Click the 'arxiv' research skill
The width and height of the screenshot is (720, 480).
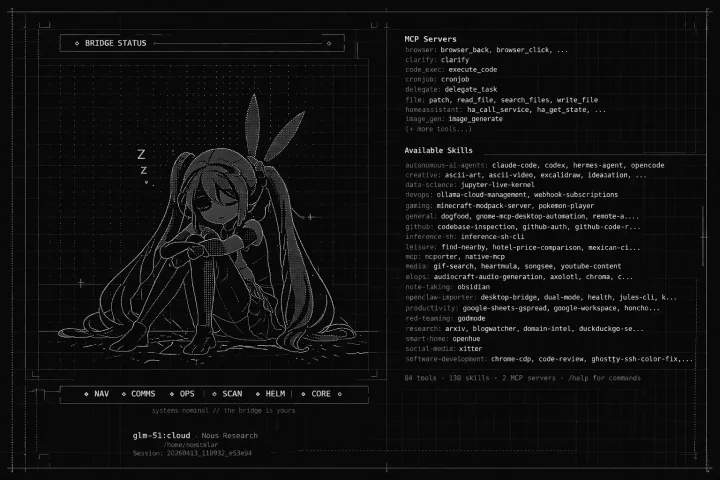tap(455, 328)
